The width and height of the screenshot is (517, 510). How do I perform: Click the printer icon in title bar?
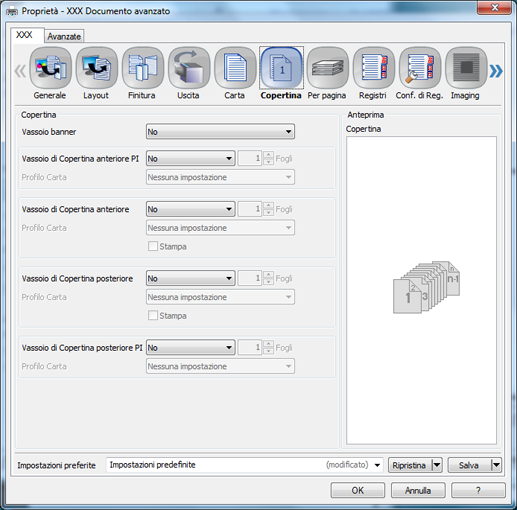12,11
